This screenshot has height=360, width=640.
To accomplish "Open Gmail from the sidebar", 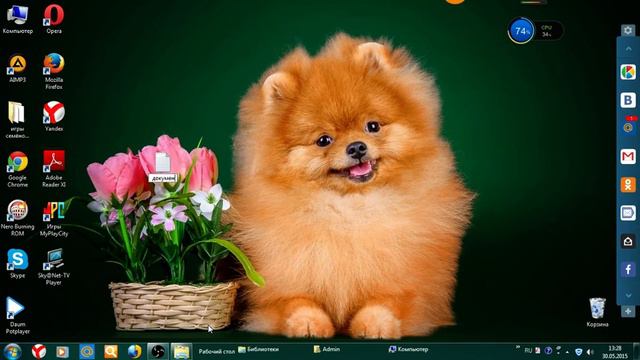I will tap(628, 156).
